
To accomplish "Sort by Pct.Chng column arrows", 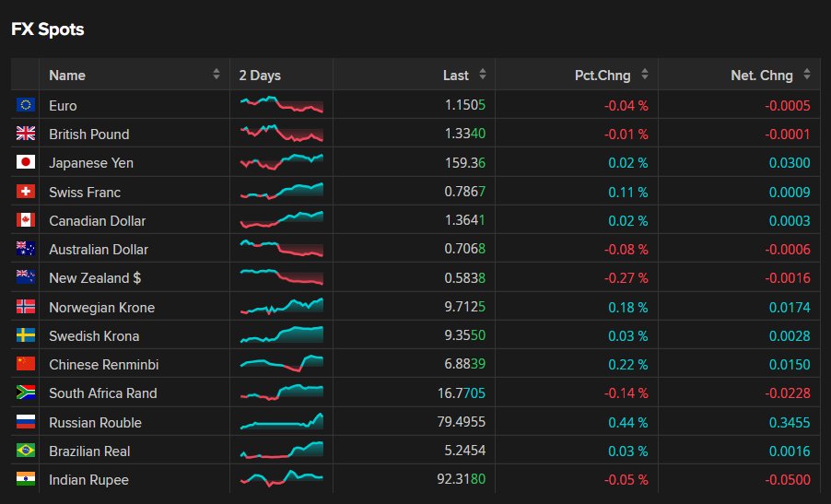I will click(x=645, y=75).
